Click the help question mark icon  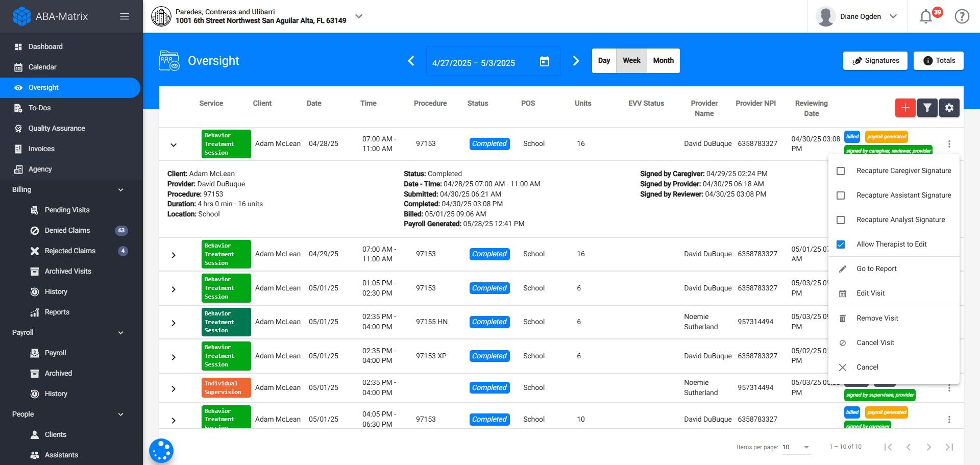(962, 17)
